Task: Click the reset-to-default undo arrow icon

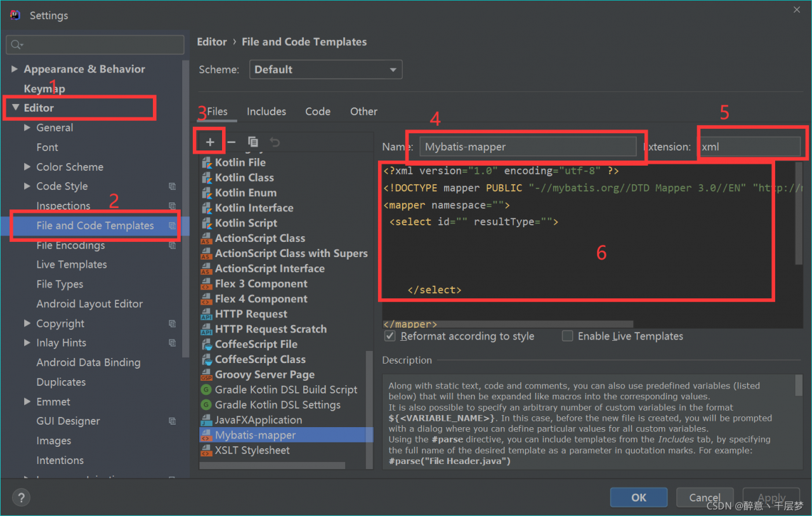Action: click(x=275, y=142)
